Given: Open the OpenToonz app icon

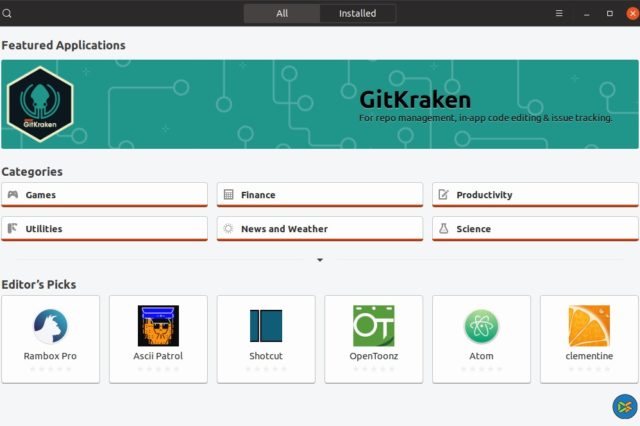Looking at the screenshot, I should click(374, 326).
